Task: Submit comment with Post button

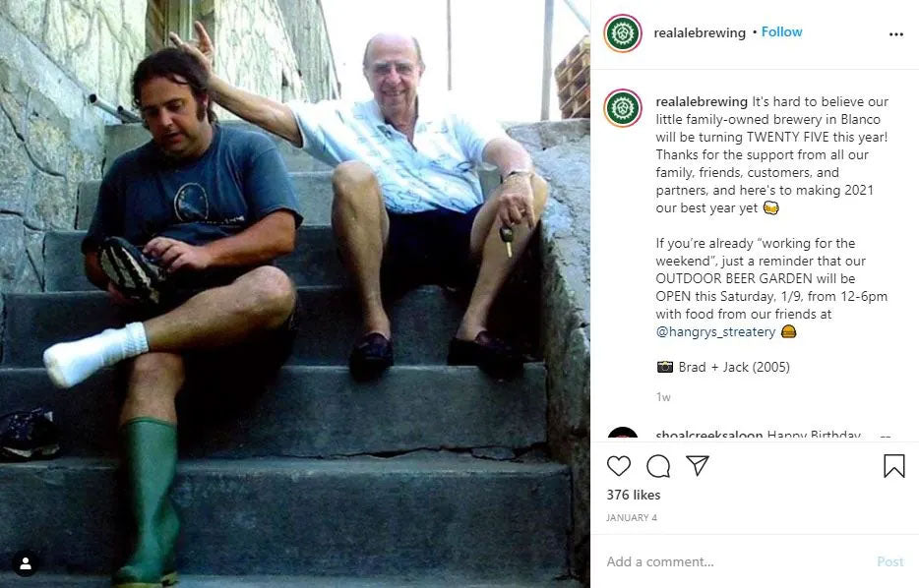Action: [889, 561]
